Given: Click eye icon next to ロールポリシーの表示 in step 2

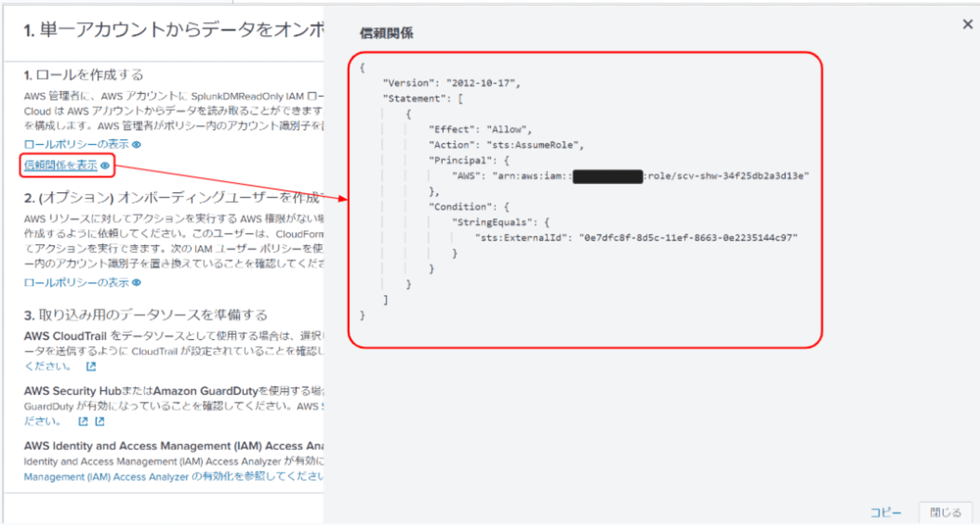Looking at the screenshot, I should 137,283.
